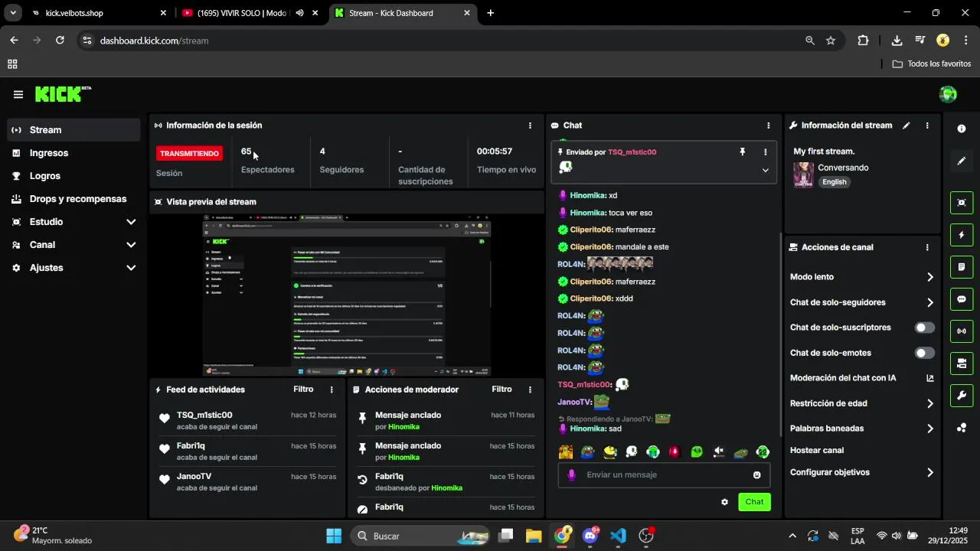This screenshot has width=980, height=551.
Task: Send message with green Chat button
Action: [x=754, y=502]
